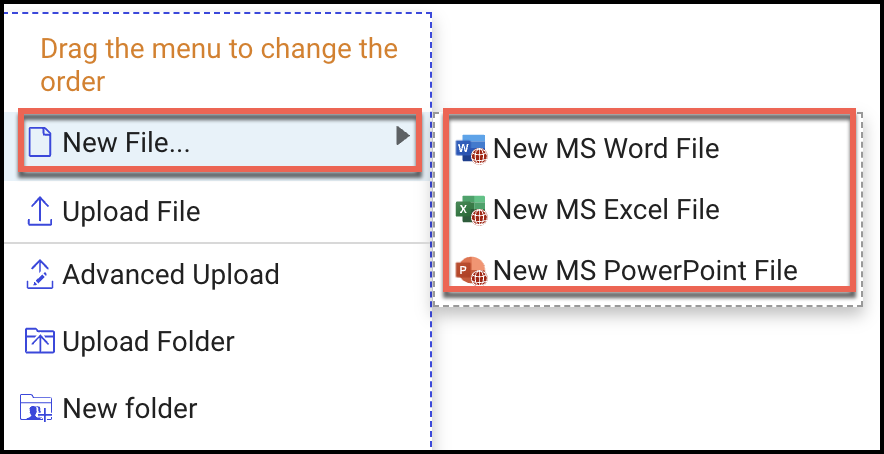884x454 pixels.
Task: Expand the New File submenu arrow
Action: tap(402, 136)
